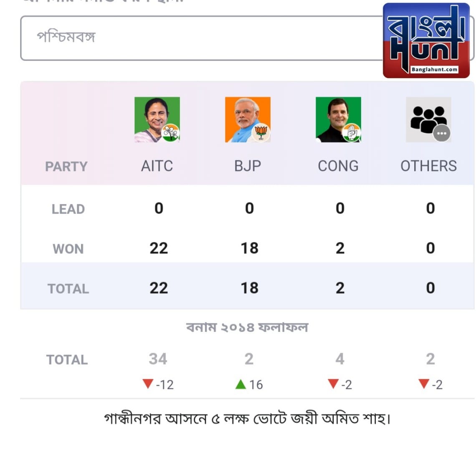Click the Bangla Hunt logo
The height and width of the screenshot is (451, 476).
(x=426, y=41)
